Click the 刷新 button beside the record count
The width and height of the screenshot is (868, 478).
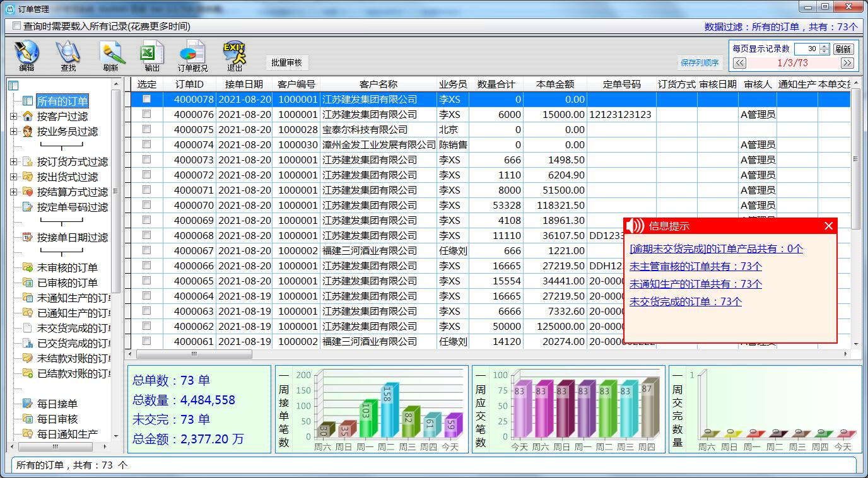pos(843,49)
